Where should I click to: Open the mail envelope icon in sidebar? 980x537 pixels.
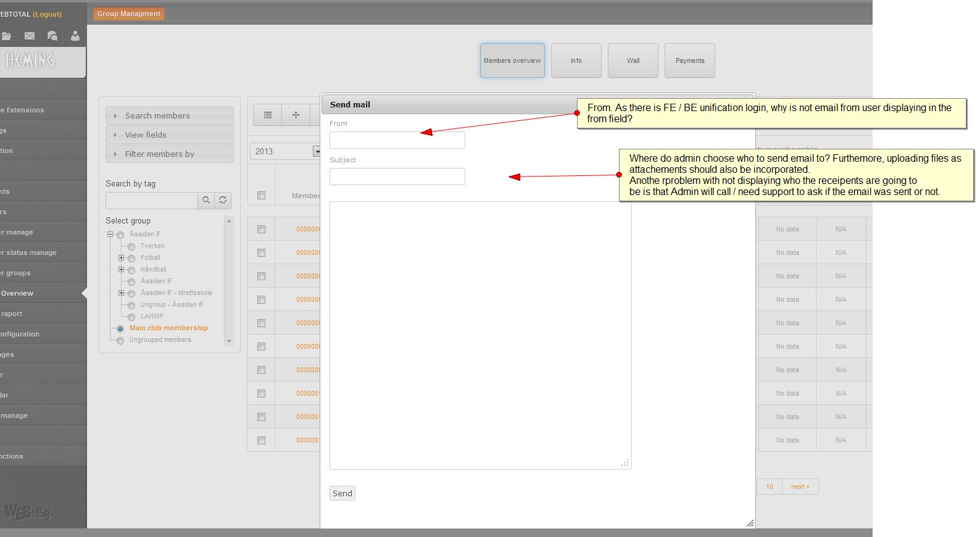click(30, 36)
